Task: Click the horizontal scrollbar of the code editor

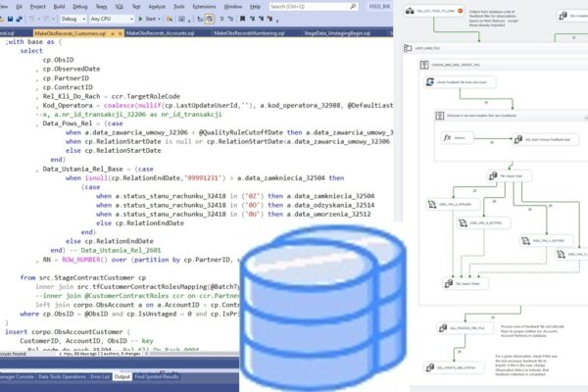Action: (x=193, y=354)
